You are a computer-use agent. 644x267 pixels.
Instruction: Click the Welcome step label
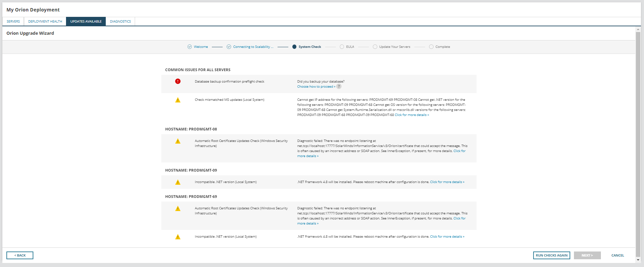click(201, 47)
